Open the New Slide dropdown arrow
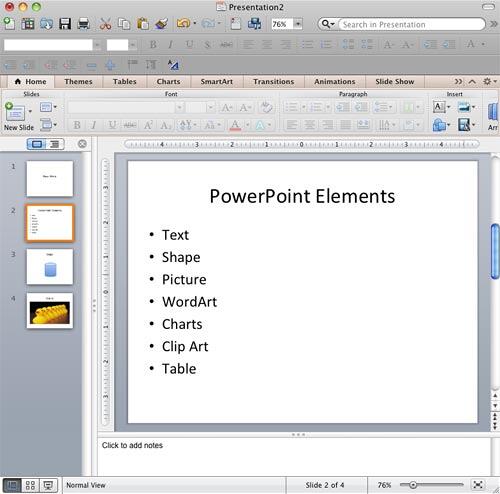 [30, 111]
